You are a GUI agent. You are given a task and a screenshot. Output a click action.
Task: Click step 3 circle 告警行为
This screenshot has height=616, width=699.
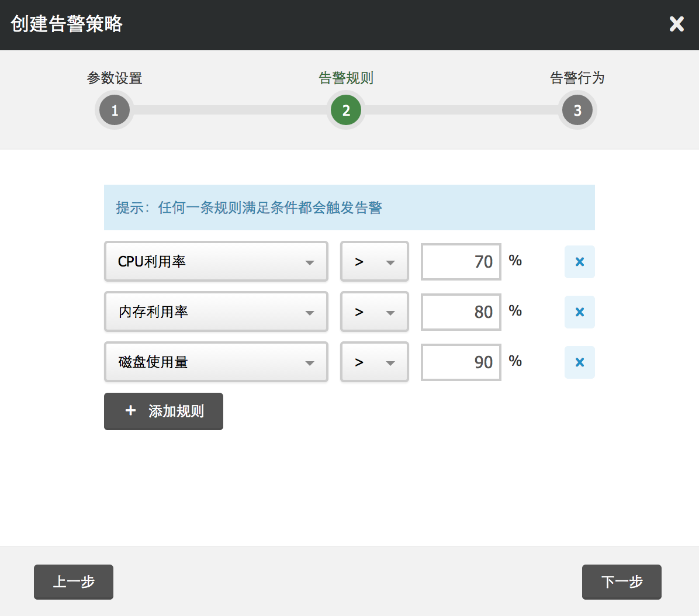point(577,110)
